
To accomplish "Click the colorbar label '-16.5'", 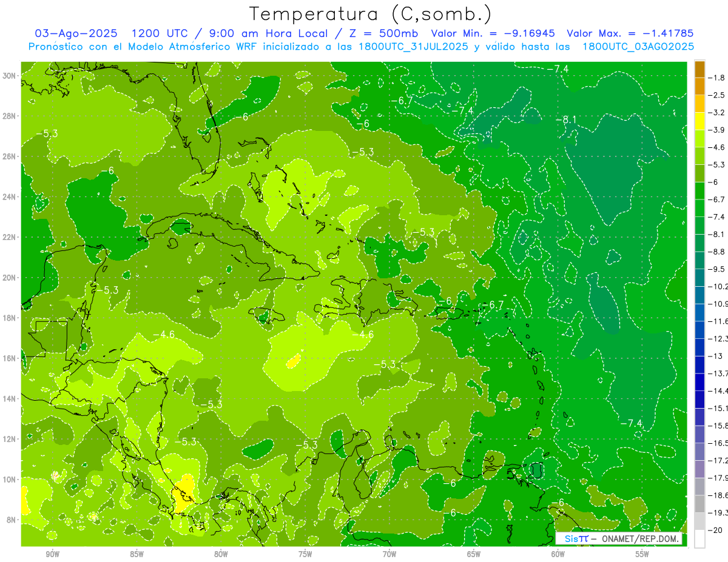I will [x=719, y=443].
